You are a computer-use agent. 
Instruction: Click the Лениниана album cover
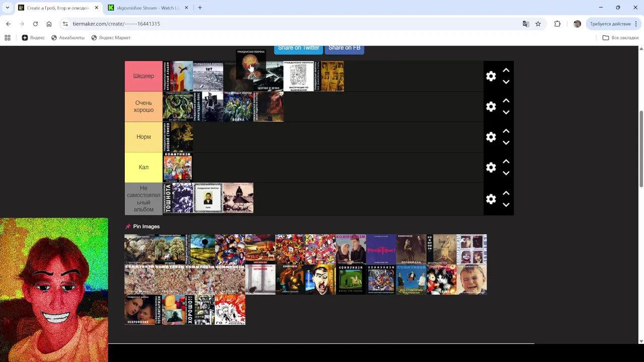click(411, 249)
